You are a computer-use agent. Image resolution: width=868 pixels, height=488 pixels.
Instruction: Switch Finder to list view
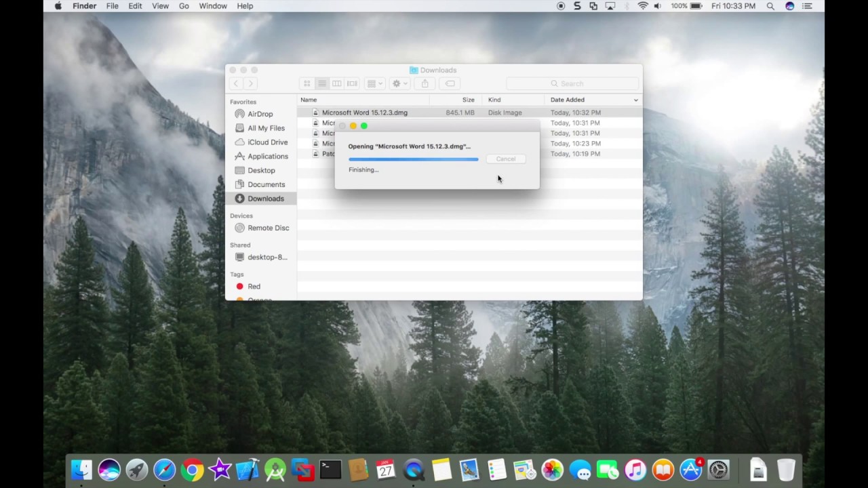tap(322, 83)
